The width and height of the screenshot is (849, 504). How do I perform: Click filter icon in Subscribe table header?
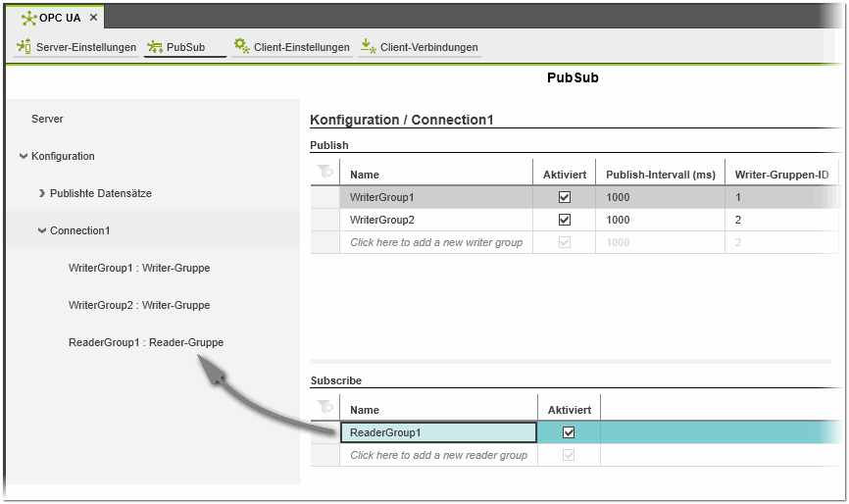pos(325,408)
